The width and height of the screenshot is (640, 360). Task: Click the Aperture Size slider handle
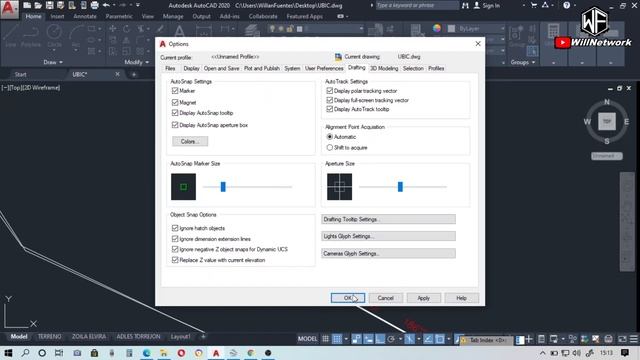(400, 187)
